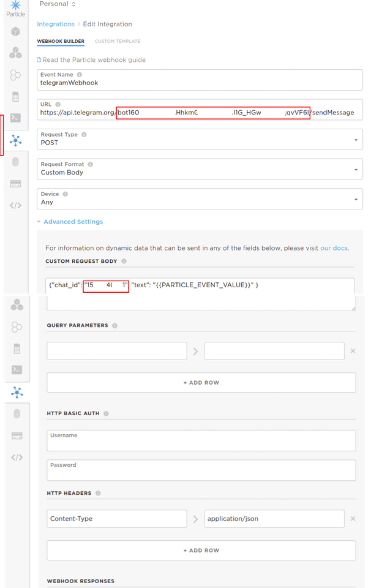Open the Personal account switcher
Viewport: 390px width, 588px height.
58,4
